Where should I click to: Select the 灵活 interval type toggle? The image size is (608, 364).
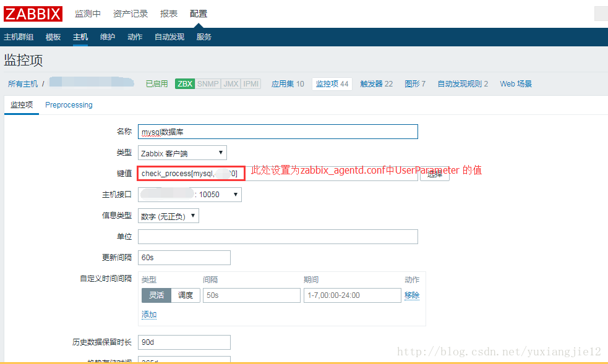(156, 295)
